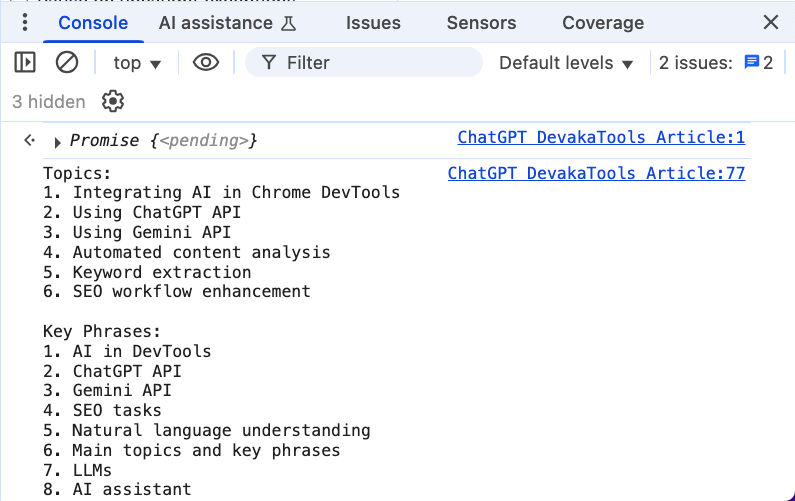This screenshot has width=795, height=501.
Task: Select line AI in DevTools
Action: click(127, 351)
